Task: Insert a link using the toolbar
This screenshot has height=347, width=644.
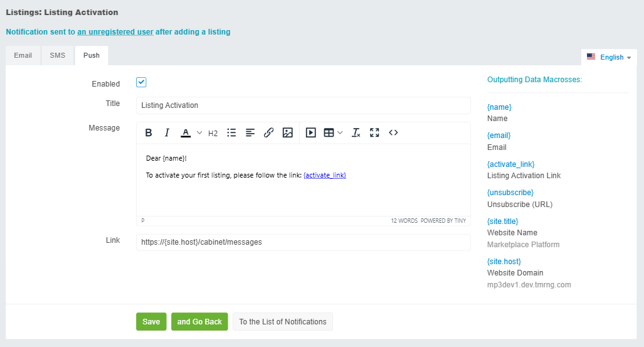Action: [x=268, y=132]
